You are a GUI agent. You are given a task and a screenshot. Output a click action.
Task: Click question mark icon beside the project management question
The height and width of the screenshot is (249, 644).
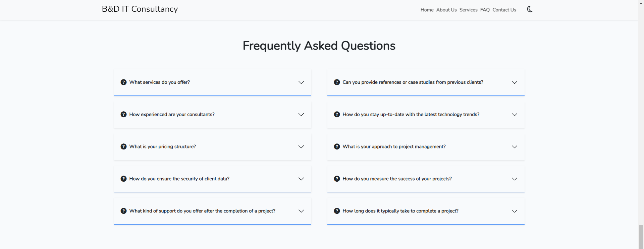tap(337, 146)
